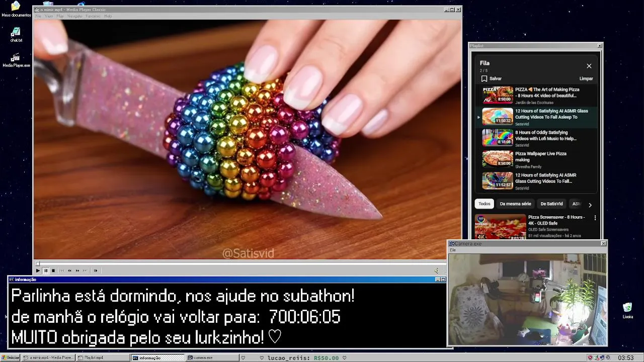Click the Salvar bookmark icon in the queue

pyautogui.click(x=484, y=78)
